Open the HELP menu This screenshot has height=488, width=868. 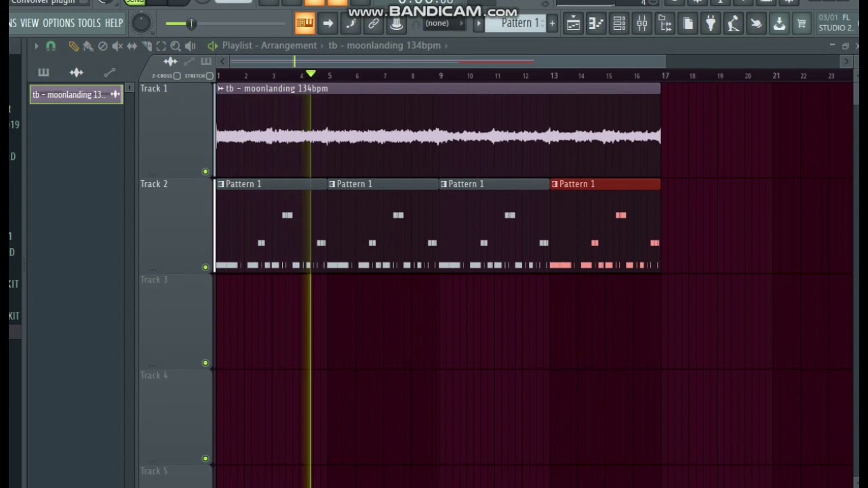(x=114, y=23)
